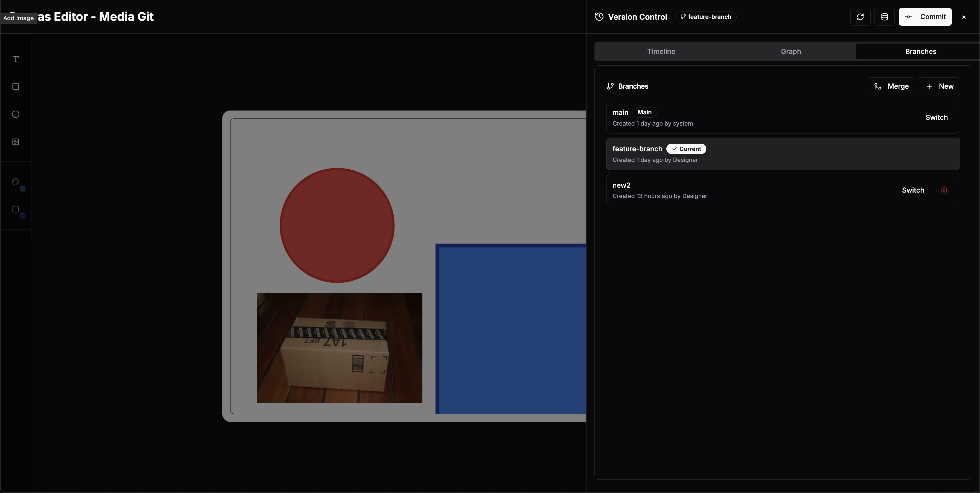The image size is (980, 493).
Task: Click the Merge branches button
Action: click(x=891, y=86)
